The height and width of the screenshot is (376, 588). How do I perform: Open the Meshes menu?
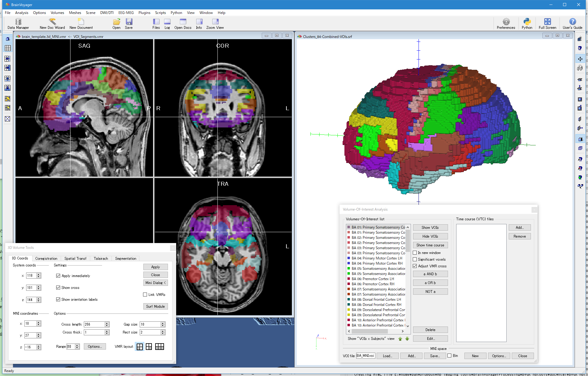pos(75,13)
